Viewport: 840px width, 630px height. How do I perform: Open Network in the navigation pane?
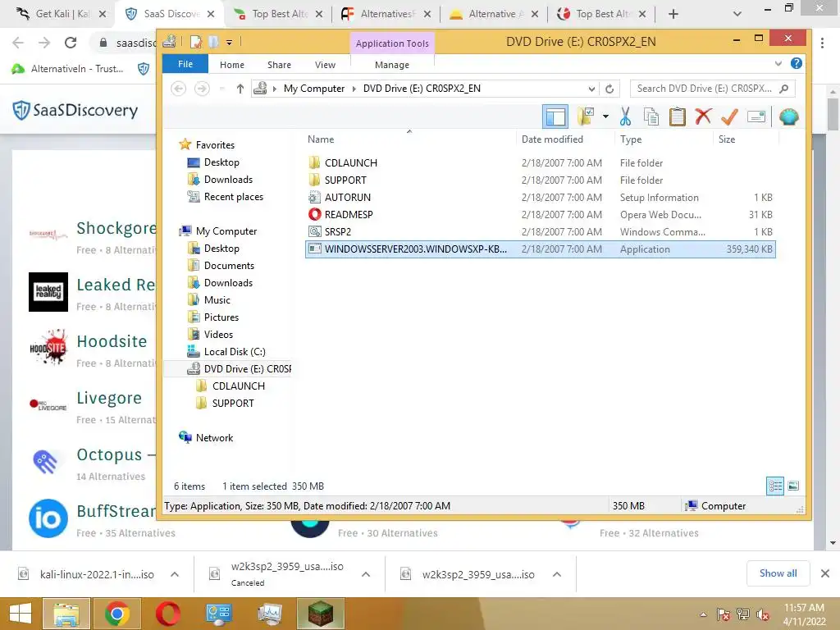[214, 438]
